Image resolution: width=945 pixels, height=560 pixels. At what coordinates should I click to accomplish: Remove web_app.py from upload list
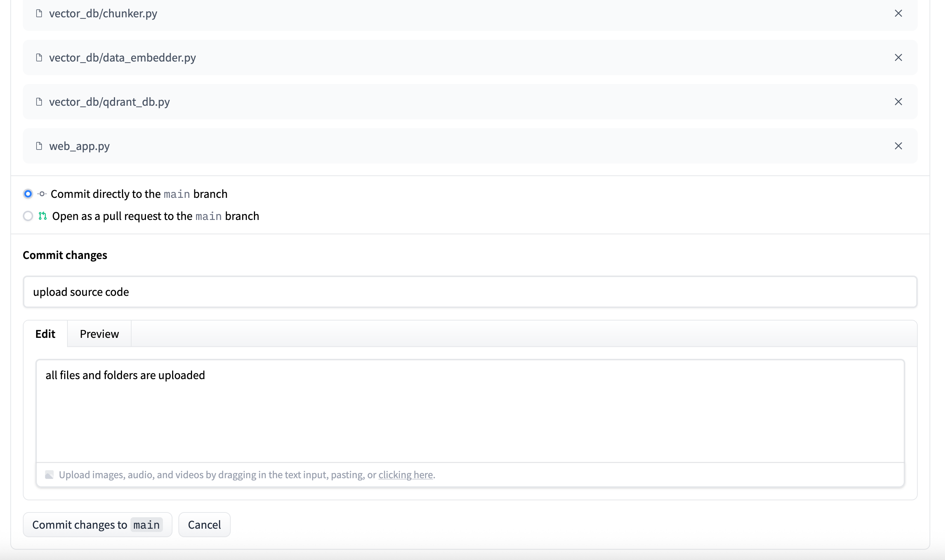point(898,146)
